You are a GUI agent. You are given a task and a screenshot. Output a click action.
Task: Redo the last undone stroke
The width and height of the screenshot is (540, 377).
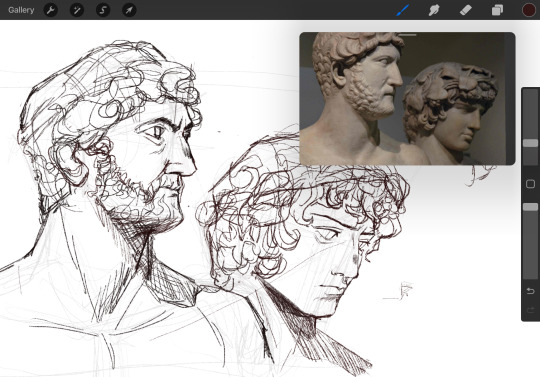(530, 310)
